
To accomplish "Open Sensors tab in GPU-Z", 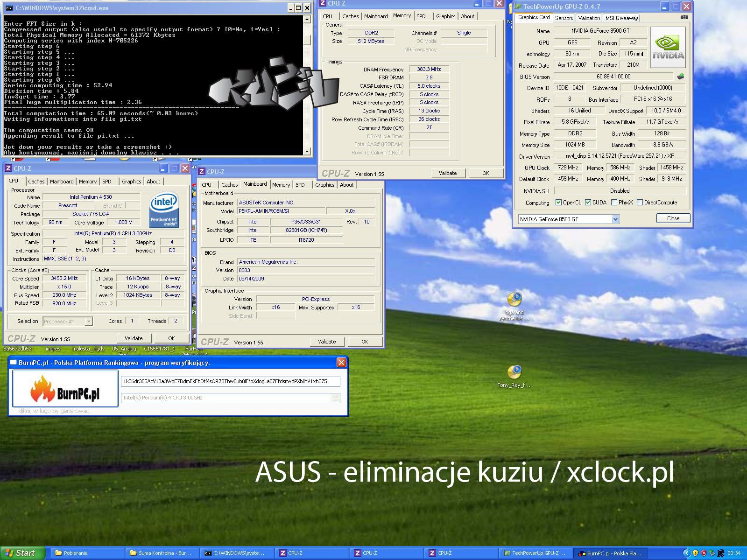I will coord(564,18).
